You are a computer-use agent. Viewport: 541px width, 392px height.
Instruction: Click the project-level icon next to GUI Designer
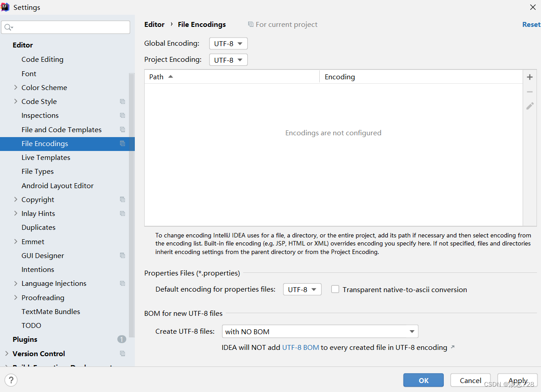[x=122, y=255]
